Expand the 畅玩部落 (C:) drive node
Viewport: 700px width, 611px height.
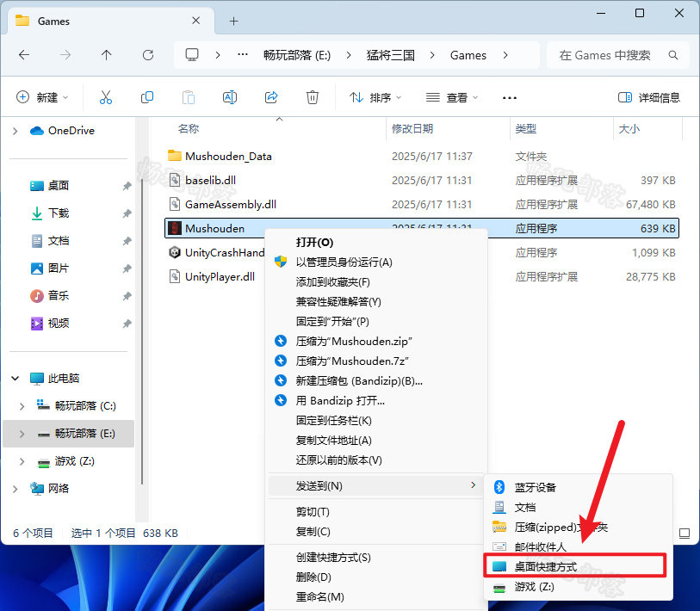tap(22, 405)
